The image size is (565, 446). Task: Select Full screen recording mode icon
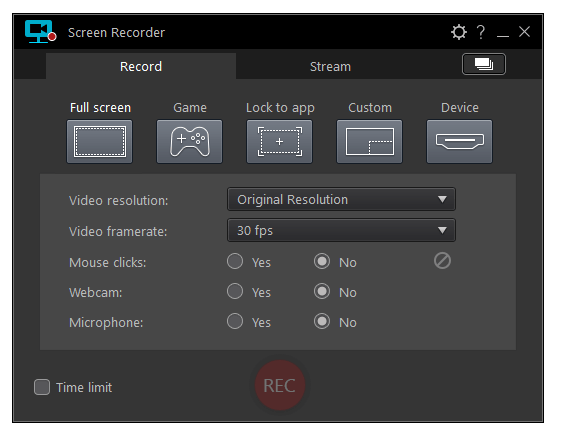[99, 142]
